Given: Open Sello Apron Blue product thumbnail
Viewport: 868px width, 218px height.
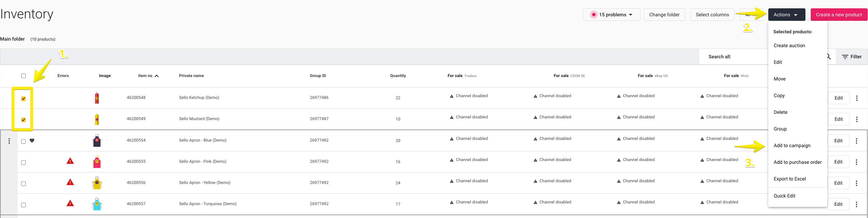Looking at the screenshot, I should tap(97, 141).
